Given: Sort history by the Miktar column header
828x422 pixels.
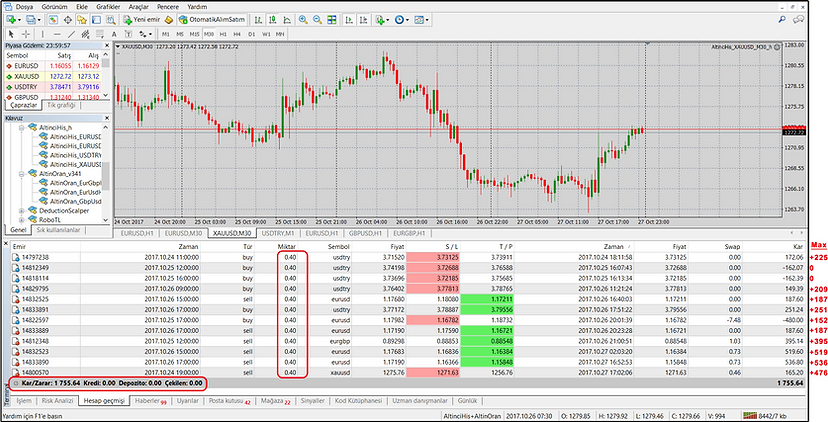Looking at the screenshot, I should point(287,246).
